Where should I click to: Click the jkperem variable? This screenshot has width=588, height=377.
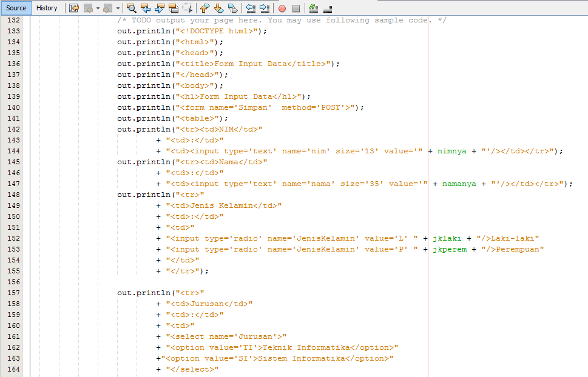450,249
